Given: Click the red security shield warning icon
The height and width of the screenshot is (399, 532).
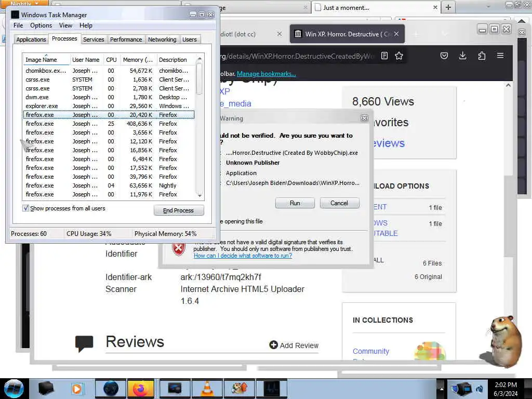Looking at the screenshot, I should [x=179, y=249].
